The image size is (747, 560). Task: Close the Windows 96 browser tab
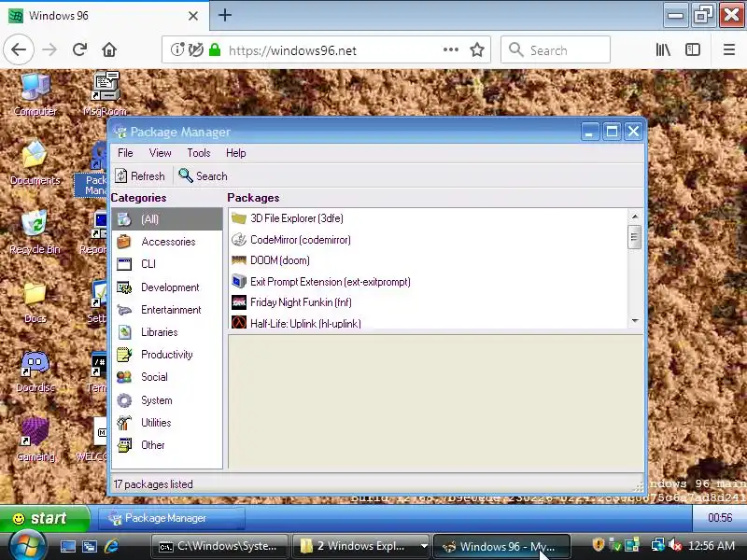[x=193, y=16]
